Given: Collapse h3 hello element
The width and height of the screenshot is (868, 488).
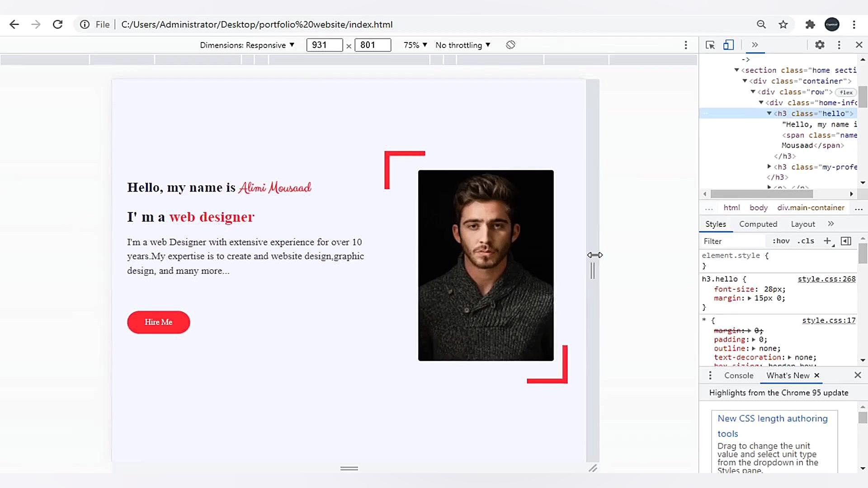Looking at the screenshot, I should click(769, 113).
